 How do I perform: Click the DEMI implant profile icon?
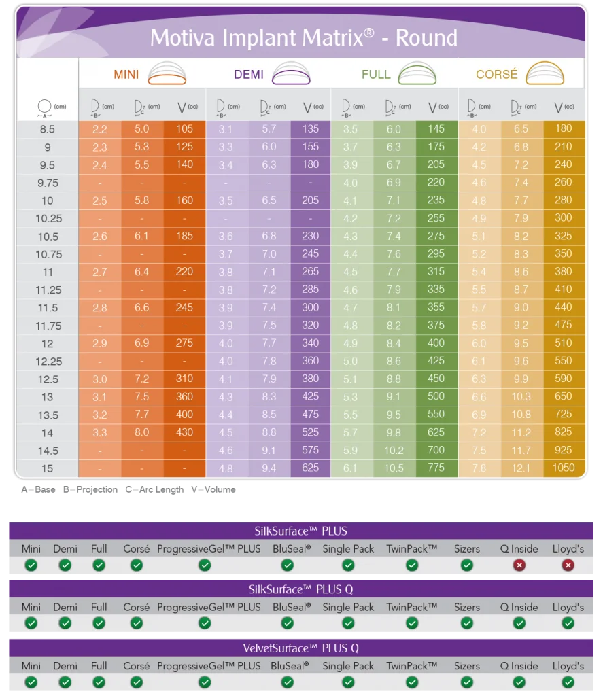(291, 73)
